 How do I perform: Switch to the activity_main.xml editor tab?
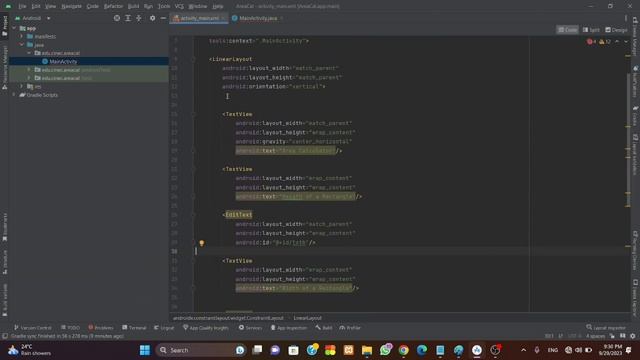point(199,18)
